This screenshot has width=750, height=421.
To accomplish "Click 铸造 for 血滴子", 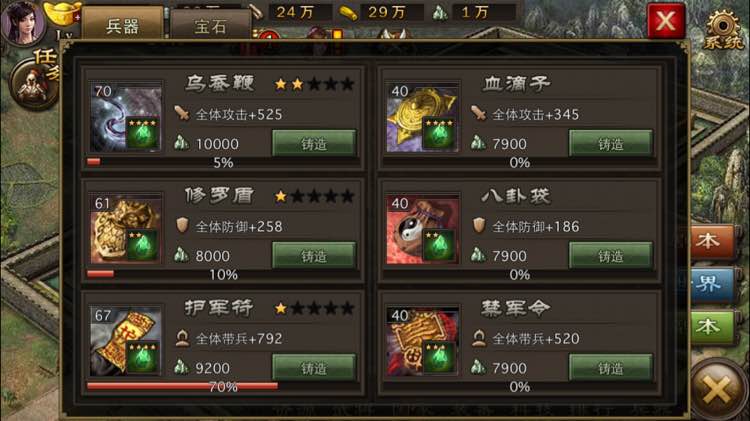I will pos(611,143).
